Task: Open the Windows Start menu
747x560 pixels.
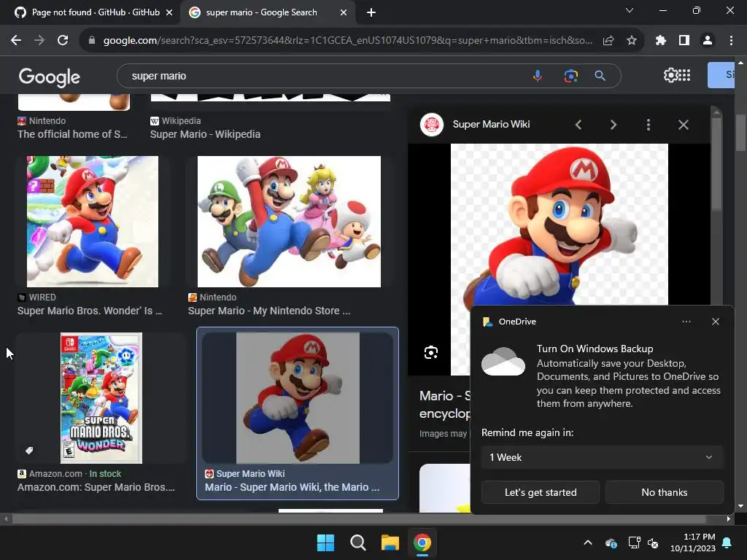Action: pos(326,542)
